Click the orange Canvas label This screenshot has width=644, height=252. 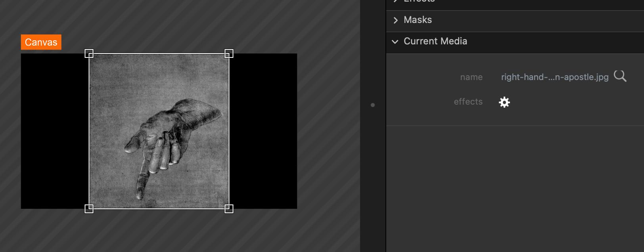[x=41, y=42]
